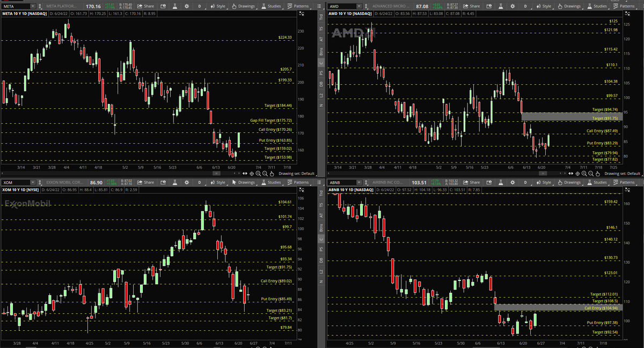Open Drawing set Default under AMD chart

tap(623, 173)
